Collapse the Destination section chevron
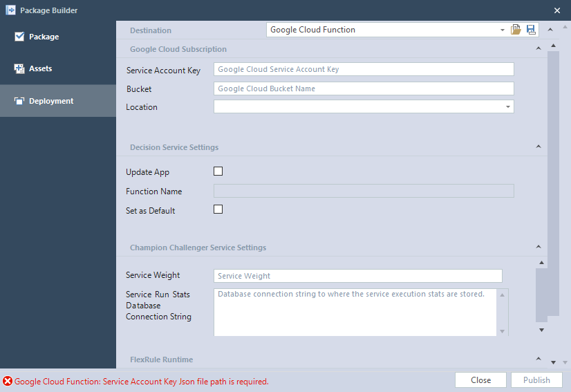The image size is (571, 392). tap(550, 30)
